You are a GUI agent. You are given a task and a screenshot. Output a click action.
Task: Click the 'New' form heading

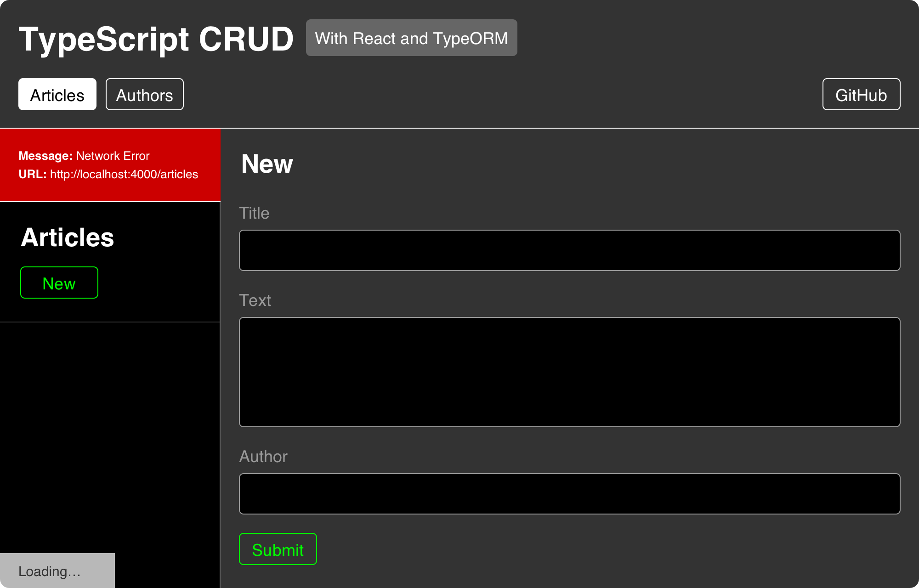click(267, 164)
